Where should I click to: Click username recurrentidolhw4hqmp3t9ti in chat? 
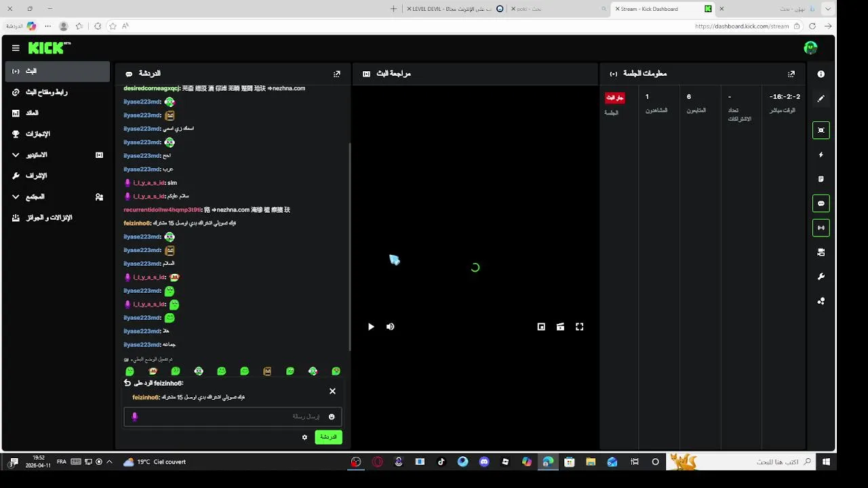[162, 209]
